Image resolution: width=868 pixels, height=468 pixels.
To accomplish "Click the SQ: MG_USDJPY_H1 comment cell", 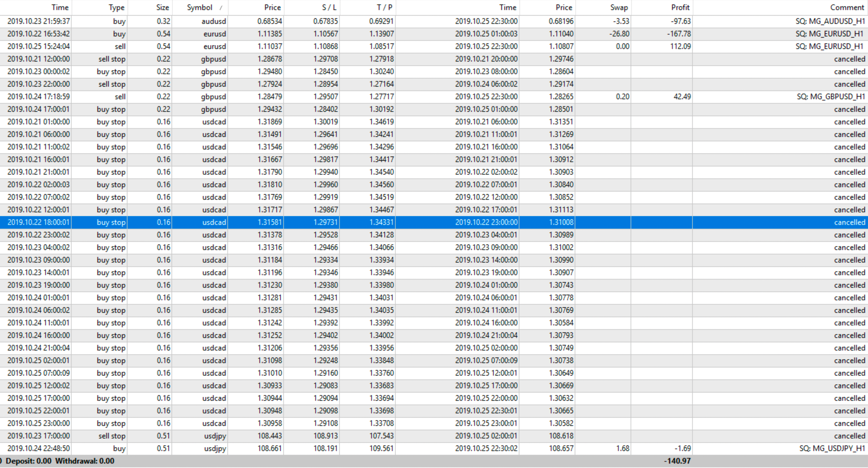I will tap(832, 448).
